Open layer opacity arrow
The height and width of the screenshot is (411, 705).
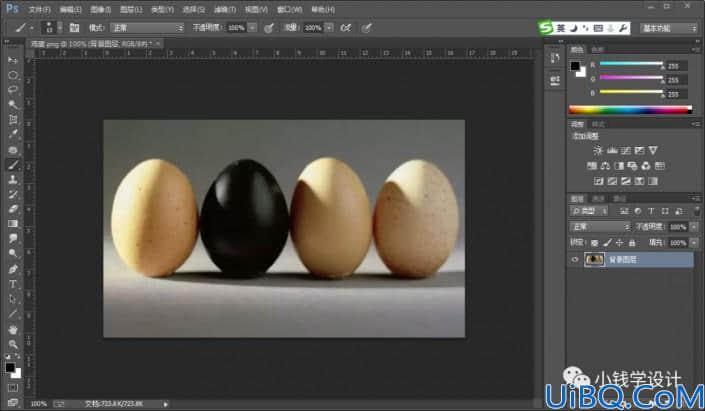coord(694,227)
